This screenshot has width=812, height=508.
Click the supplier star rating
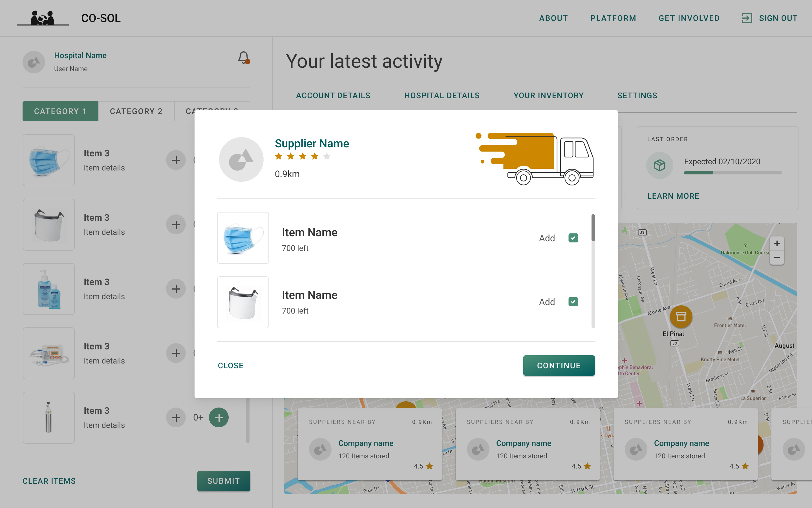[x=303, y=156]
